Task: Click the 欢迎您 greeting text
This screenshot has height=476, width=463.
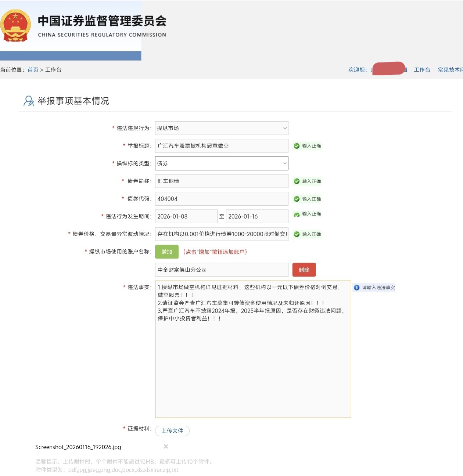Action: pos(357,70)
